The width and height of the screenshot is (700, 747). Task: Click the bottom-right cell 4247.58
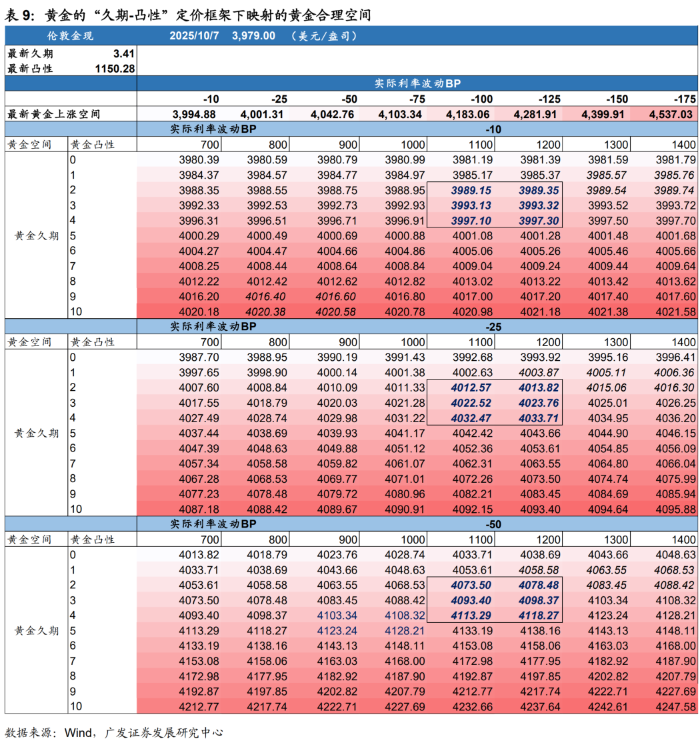(676, 706)
